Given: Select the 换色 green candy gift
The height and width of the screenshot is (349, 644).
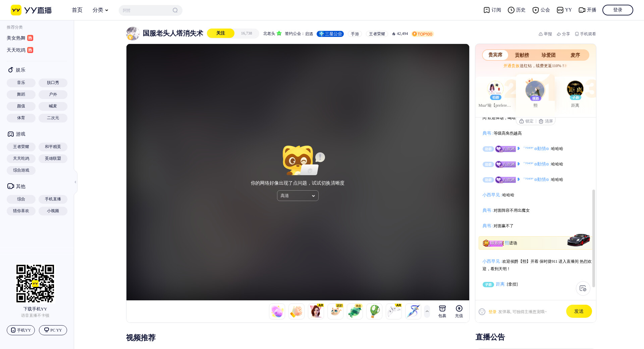Looking at the screenshot, I should [355, 311].
